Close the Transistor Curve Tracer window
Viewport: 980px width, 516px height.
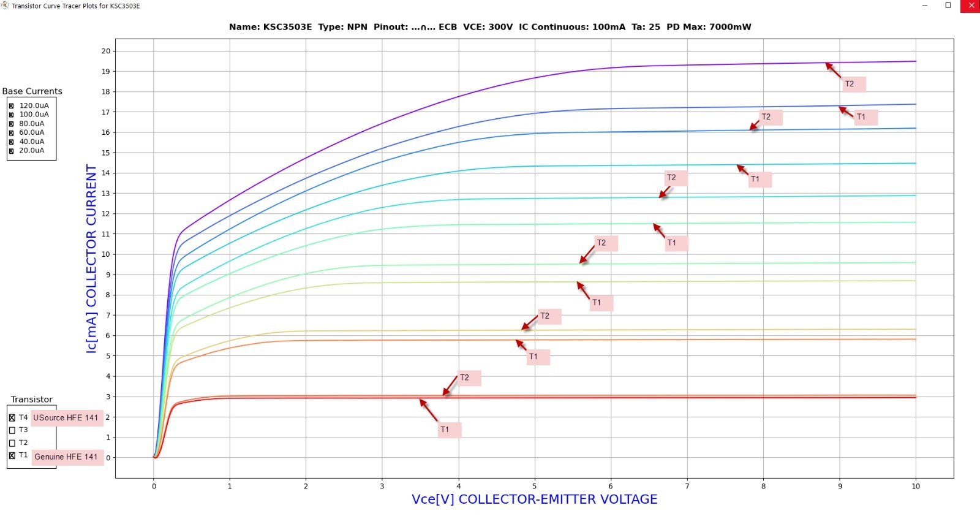971,6
